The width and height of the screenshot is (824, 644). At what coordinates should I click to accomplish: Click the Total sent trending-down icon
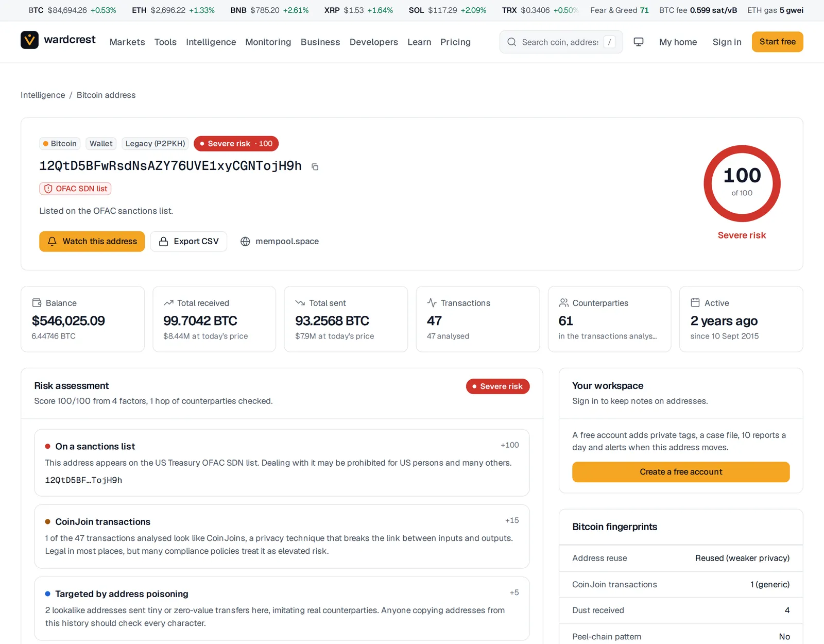coord(300,303)
